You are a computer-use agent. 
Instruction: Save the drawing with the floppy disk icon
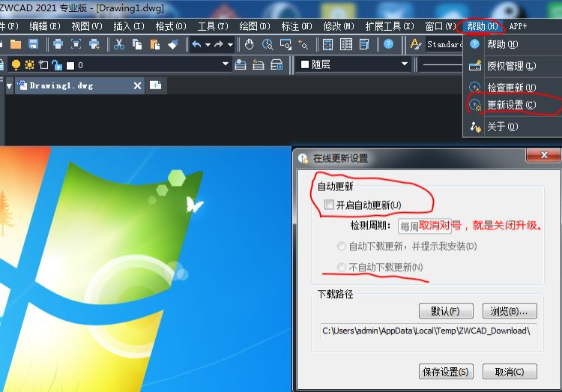coord(33,44)
